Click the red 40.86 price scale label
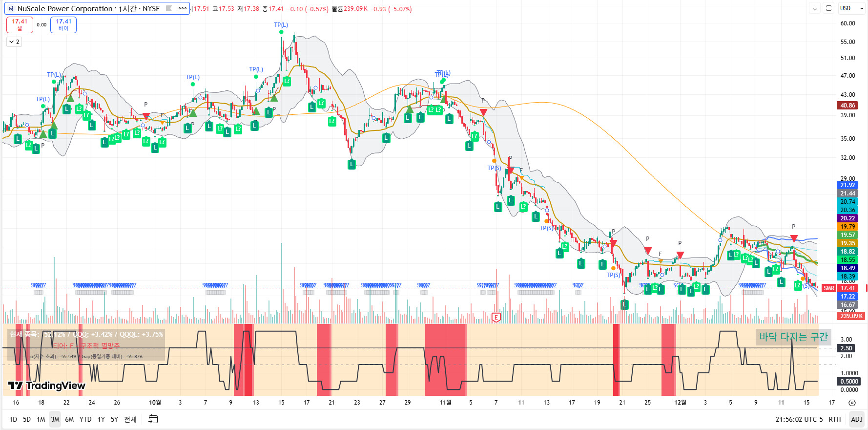This screenshot has height=430, width=868. tap(847, 105)
